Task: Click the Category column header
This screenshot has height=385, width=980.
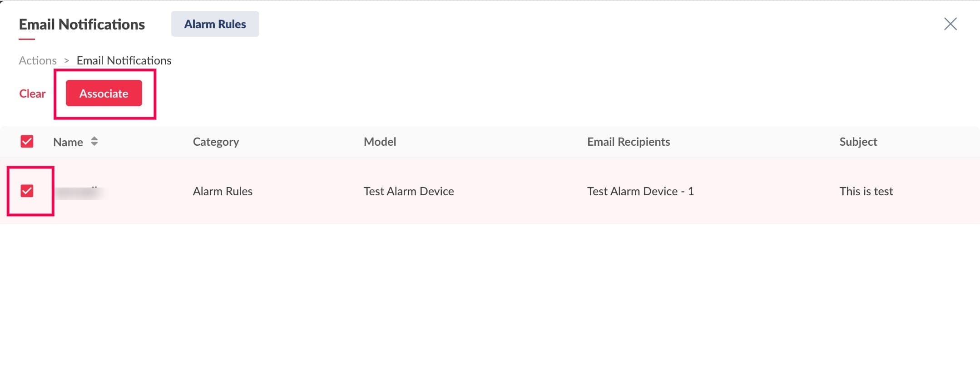Action: (x=216, y=142)
